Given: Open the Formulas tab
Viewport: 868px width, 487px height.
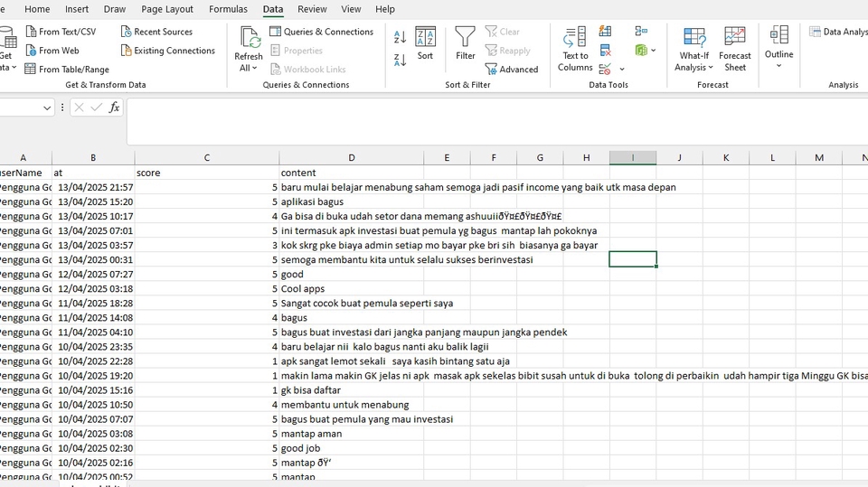Looking at the screenshot, I should [x=228, y=9].
